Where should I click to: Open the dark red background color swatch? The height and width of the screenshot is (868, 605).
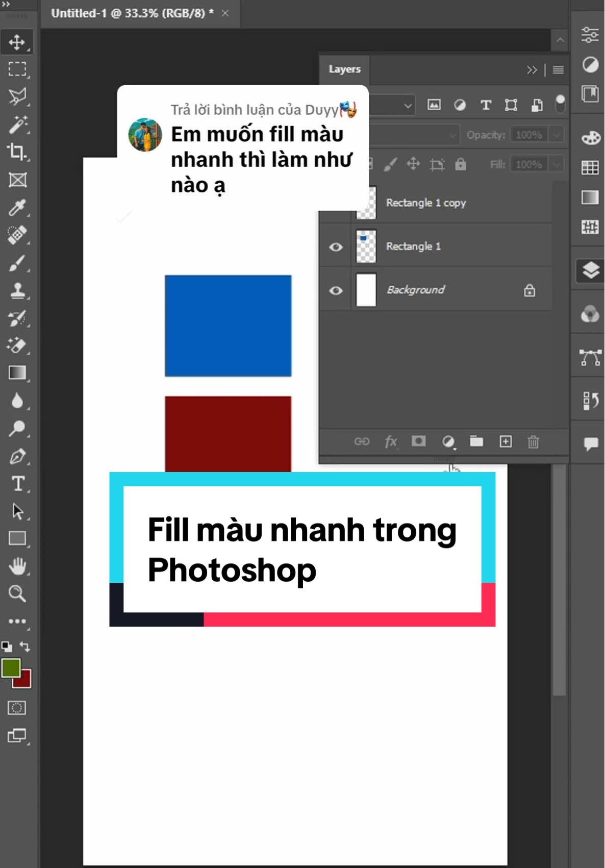26,682
